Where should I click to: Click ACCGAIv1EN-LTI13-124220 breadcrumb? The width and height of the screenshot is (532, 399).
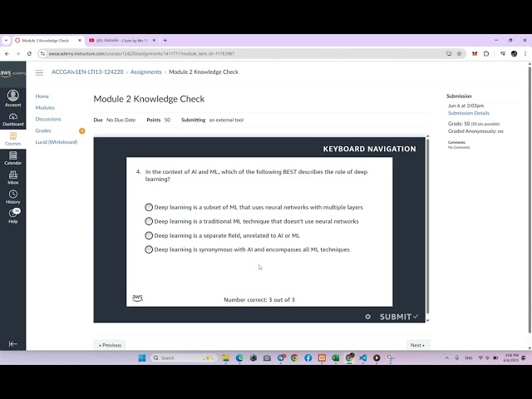coord(87,72)
